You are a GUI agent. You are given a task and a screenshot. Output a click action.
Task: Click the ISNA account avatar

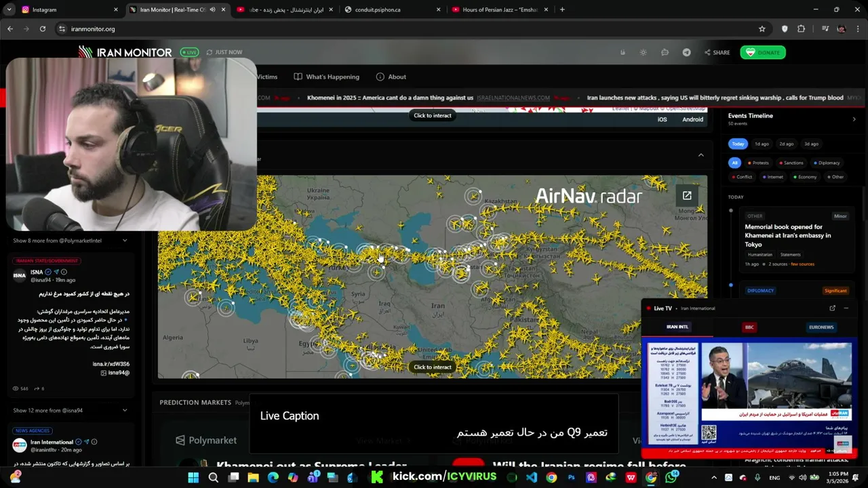pos(20,275)
